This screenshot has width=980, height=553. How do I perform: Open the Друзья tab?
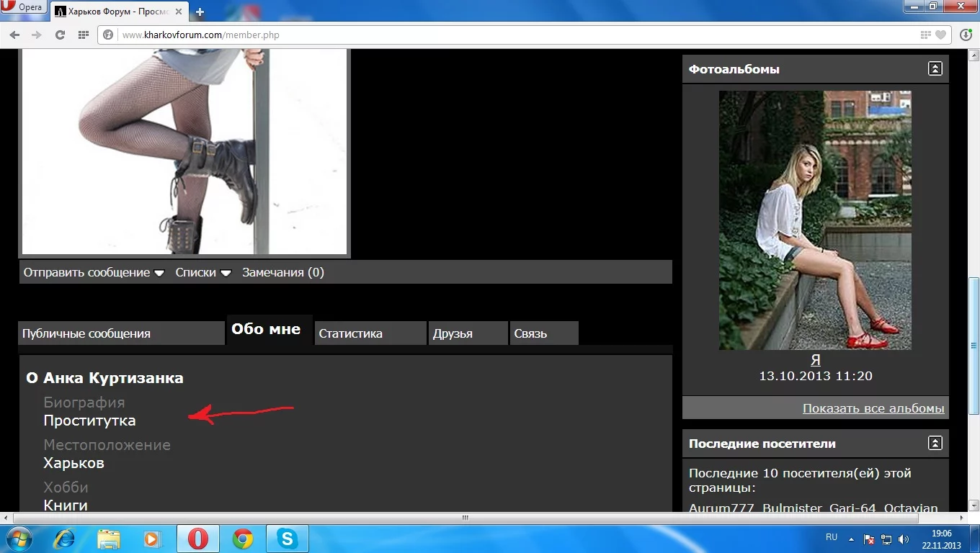(468, 333)
